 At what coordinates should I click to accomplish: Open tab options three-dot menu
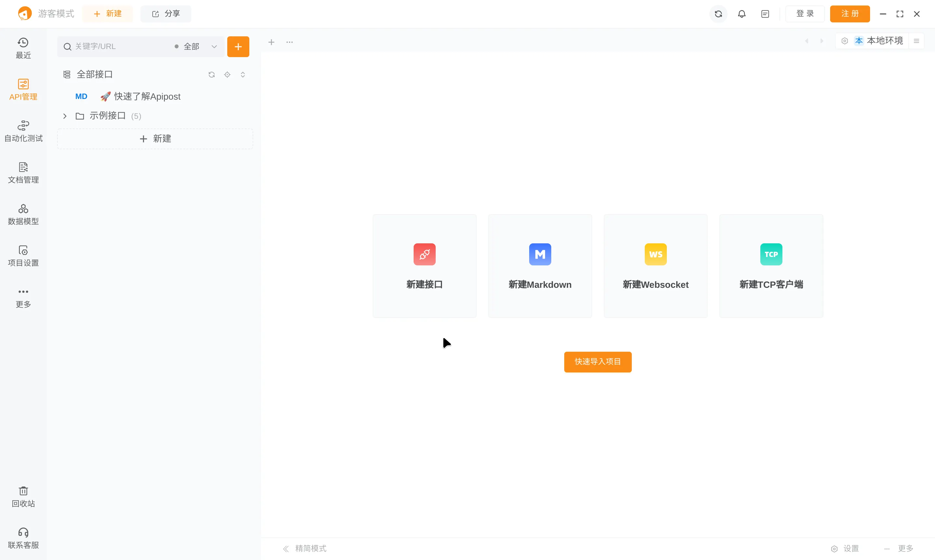(x=289, y=42)
